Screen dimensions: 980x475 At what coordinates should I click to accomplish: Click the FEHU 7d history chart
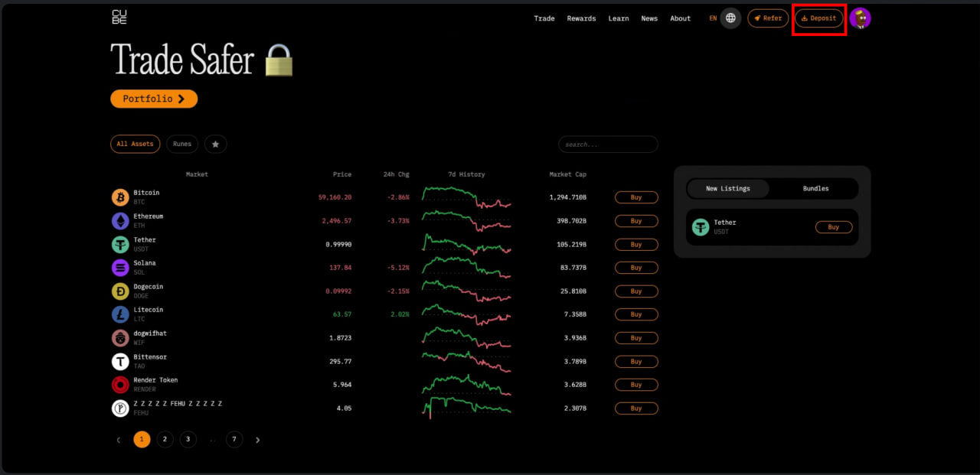pyautogui.click(x=466, y=408)
